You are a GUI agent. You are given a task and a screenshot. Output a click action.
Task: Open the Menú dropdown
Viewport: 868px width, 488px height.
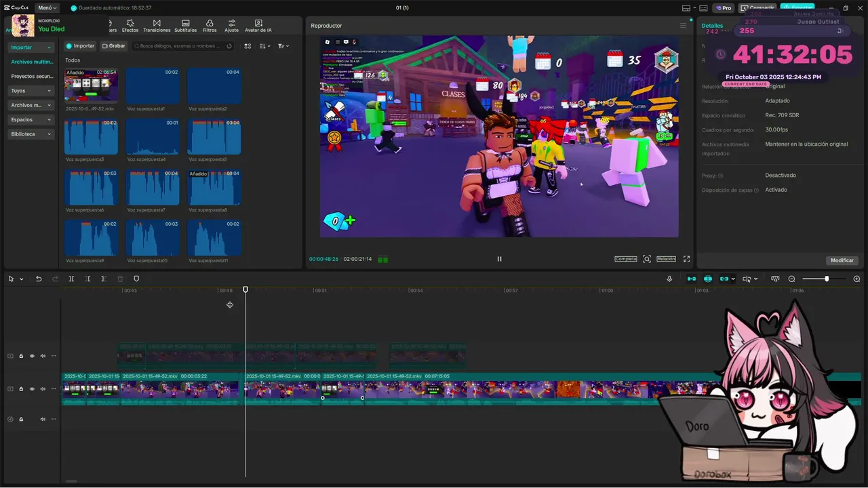[x=47, y=8]
